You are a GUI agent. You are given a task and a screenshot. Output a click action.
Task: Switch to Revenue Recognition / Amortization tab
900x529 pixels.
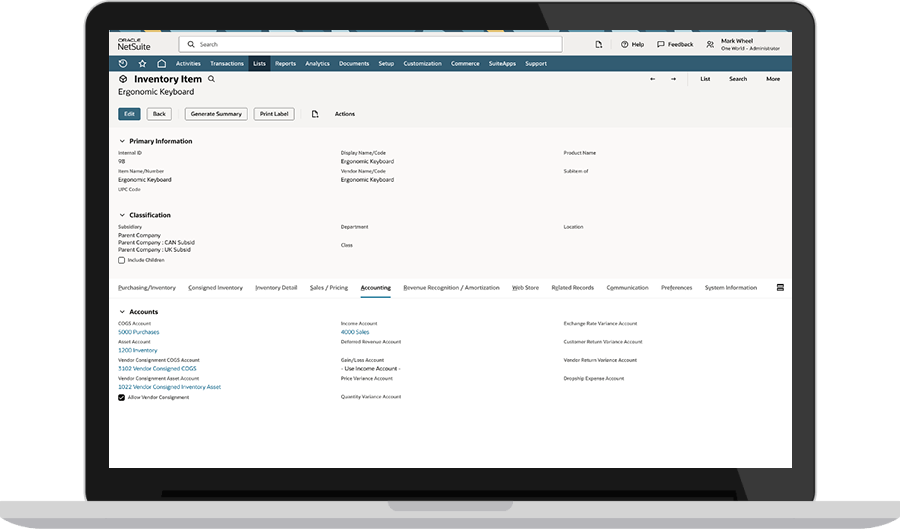tap(451, 288)
